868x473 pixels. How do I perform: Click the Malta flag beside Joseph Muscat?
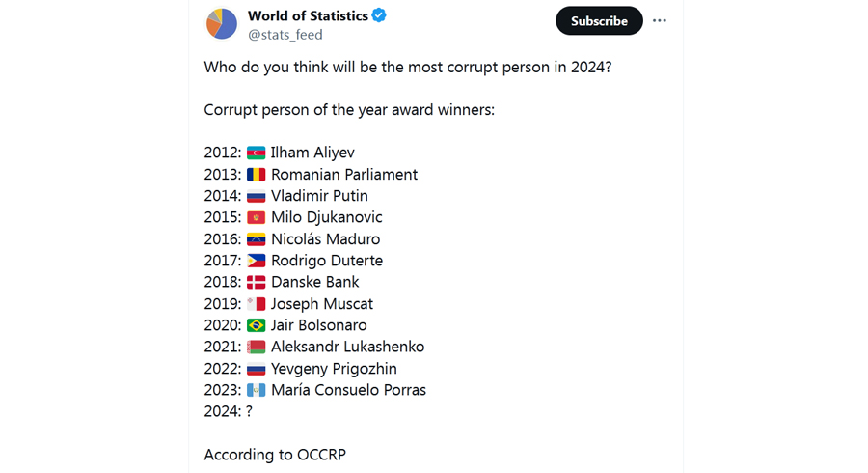click(x=256, y=304)
